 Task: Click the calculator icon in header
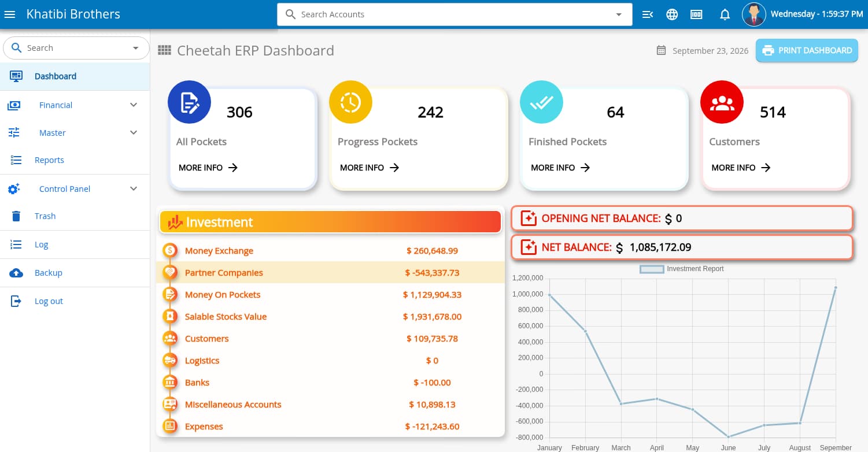(x=696, y=14)
